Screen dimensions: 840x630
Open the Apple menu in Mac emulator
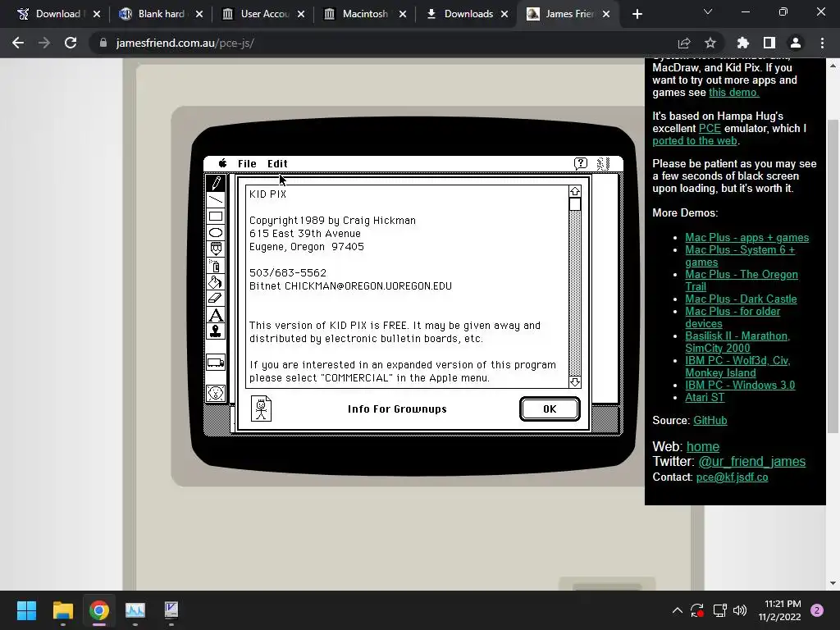click(x=222, y=163)
